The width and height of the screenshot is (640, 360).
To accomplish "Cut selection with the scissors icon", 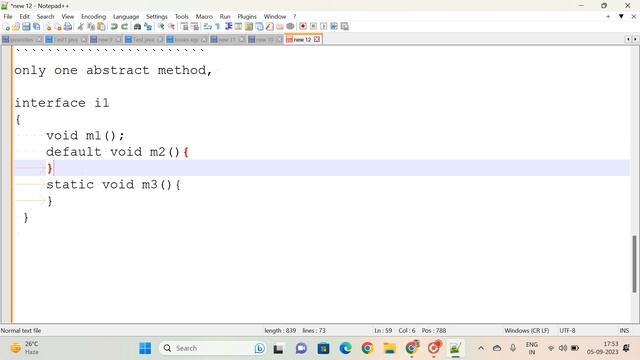I will click(80, 27).
